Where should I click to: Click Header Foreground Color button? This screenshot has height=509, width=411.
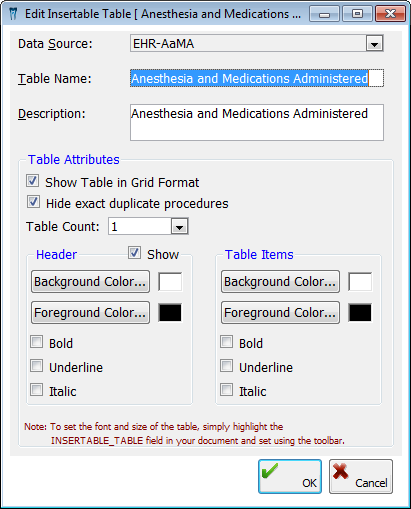pyautogui.click(x=90, y=313)
